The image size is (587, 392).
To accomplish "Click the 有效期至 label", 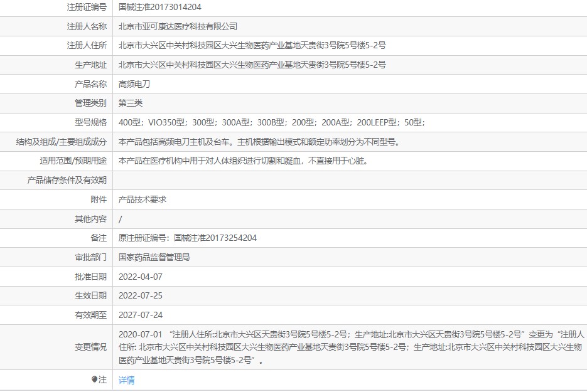I will [x=91, y=315].
